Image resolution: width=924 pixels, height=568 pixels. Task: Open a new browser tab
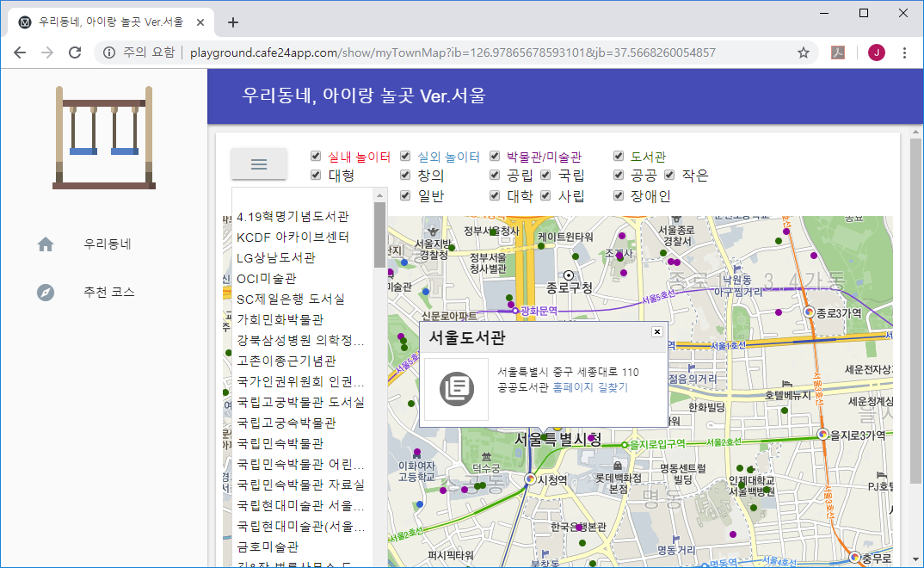(x=233, y=22)
